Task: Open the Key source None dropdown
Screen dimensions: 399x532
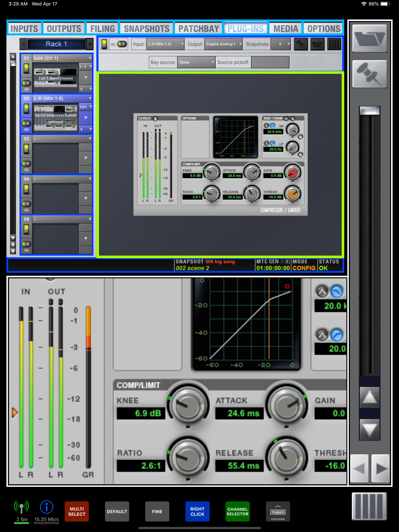Action: pyautogui.click(x=196, y=62)
